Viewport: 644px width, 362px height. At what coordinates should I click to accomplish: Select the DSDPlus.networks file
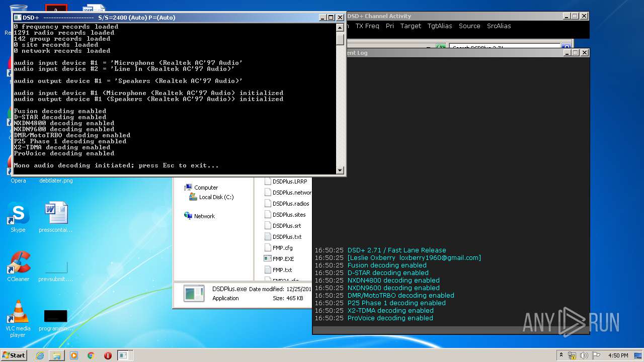[x=288, y=193]
